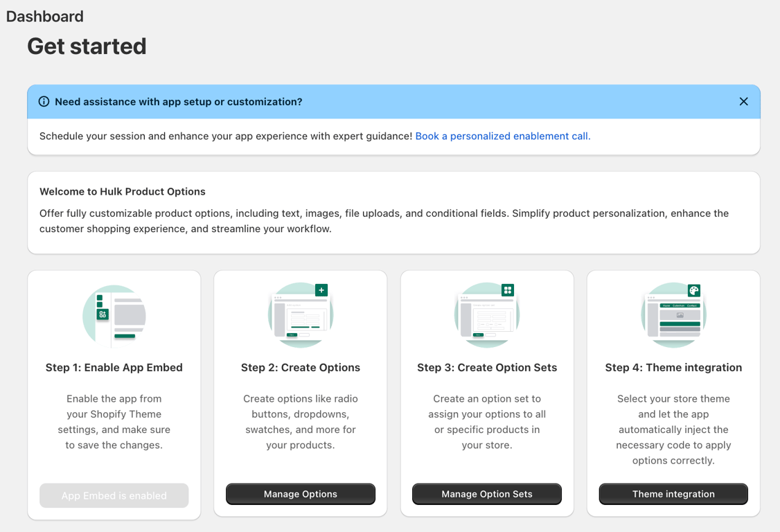
Task: Click the Step 1 Enable App Embed illustration
Action: tap(114, 317)
